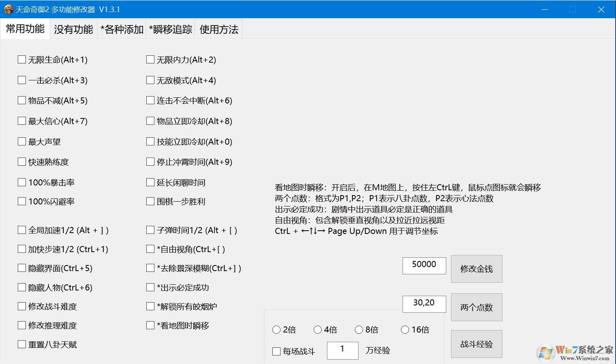Enable 无敌模式(Alt+4) cheat
616x364 pixels.
tap(150, 80)
